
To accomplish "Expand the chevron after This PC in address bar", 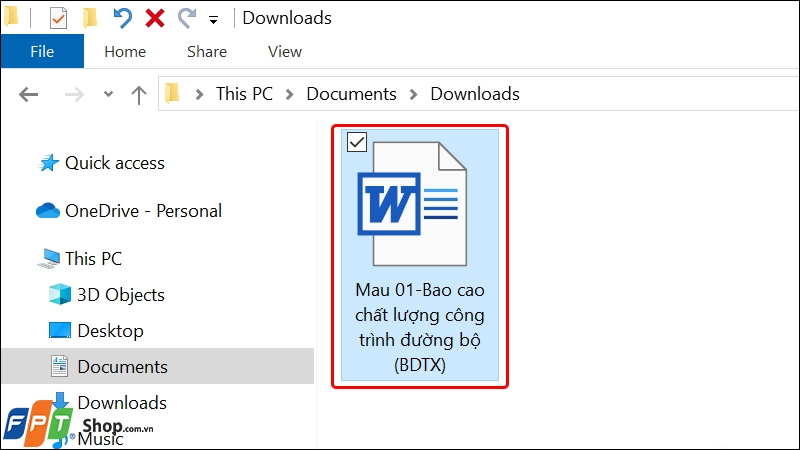I will click(289, 94).
